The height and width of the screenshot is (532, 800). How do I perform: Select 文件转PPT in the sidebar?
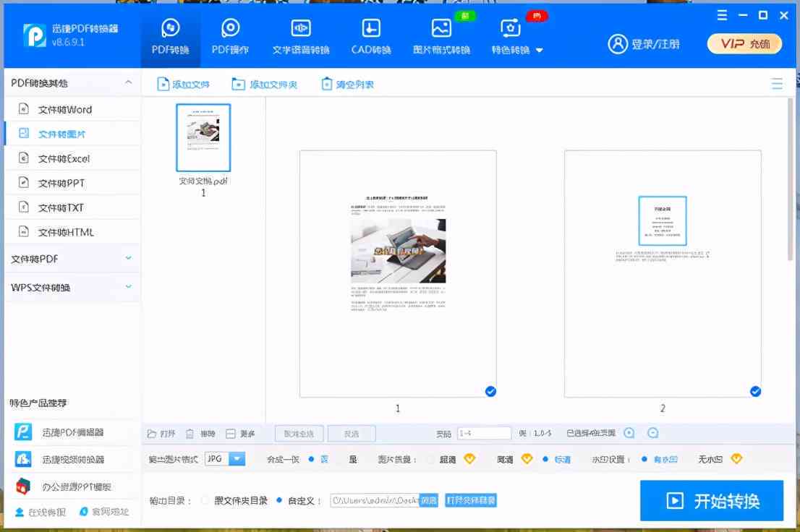[x=72, y=183]
